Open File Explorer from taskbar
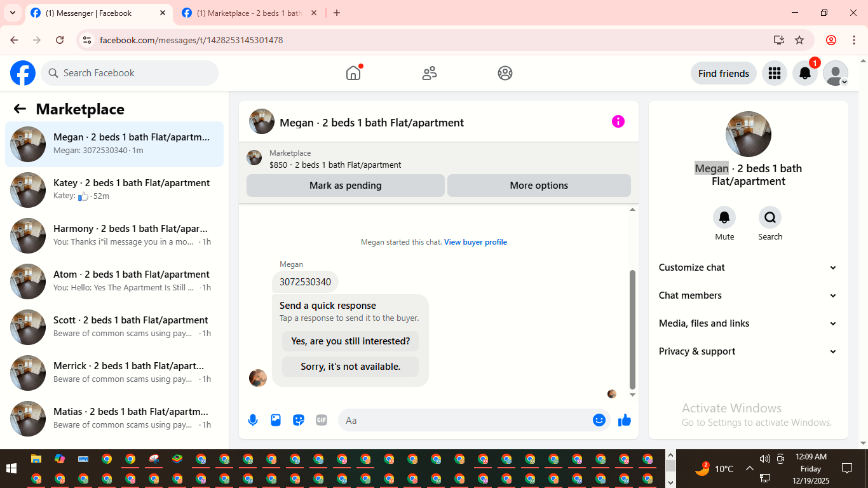Screen dimensions: 868x488 click(x=36, y=459)
